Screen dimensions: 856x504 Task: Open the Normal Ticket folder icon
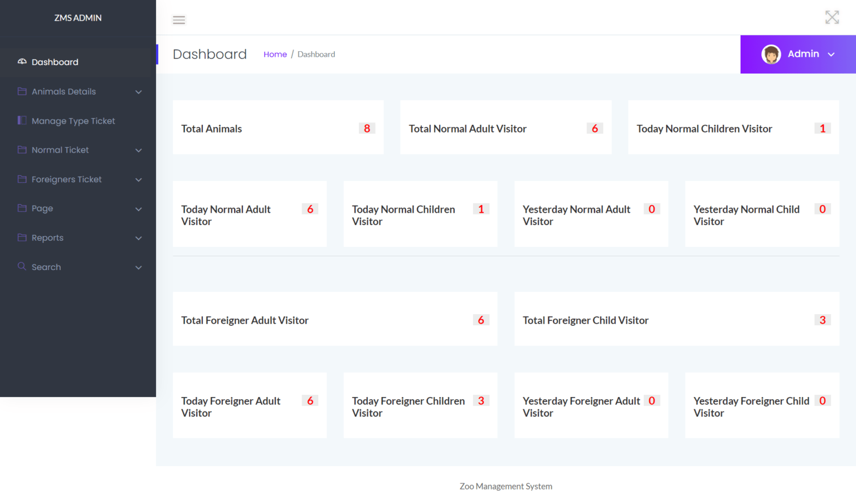[21, 150]
